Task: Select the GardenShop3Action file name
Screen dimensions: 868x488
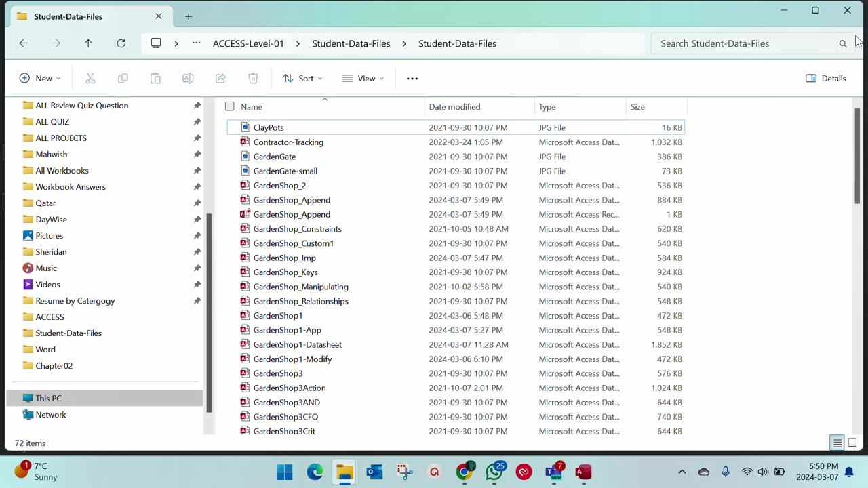Action: [x=290, y=388]
